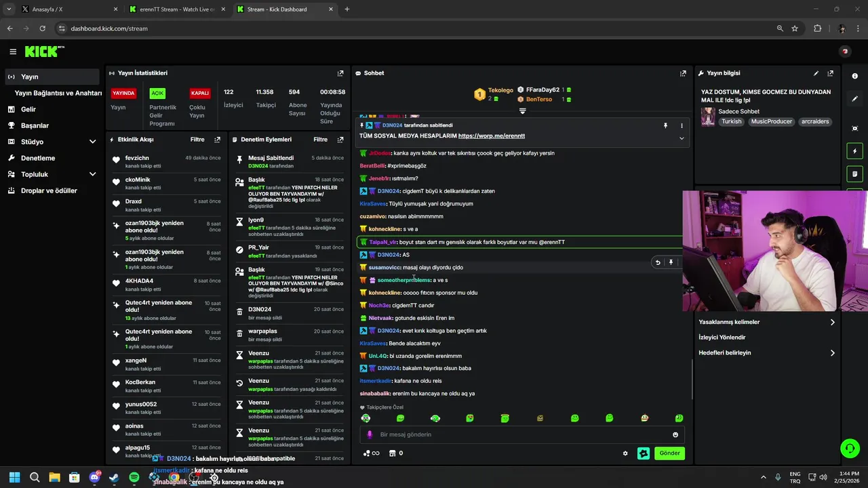868x488 pixels.
Task: Pop out the Etkinlik Akışı panel
Action: coord(217,140)
